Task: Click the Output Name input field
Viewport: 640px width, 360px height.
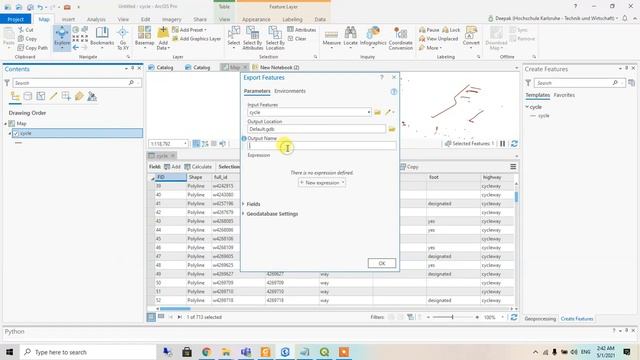Action: point(322,146)
